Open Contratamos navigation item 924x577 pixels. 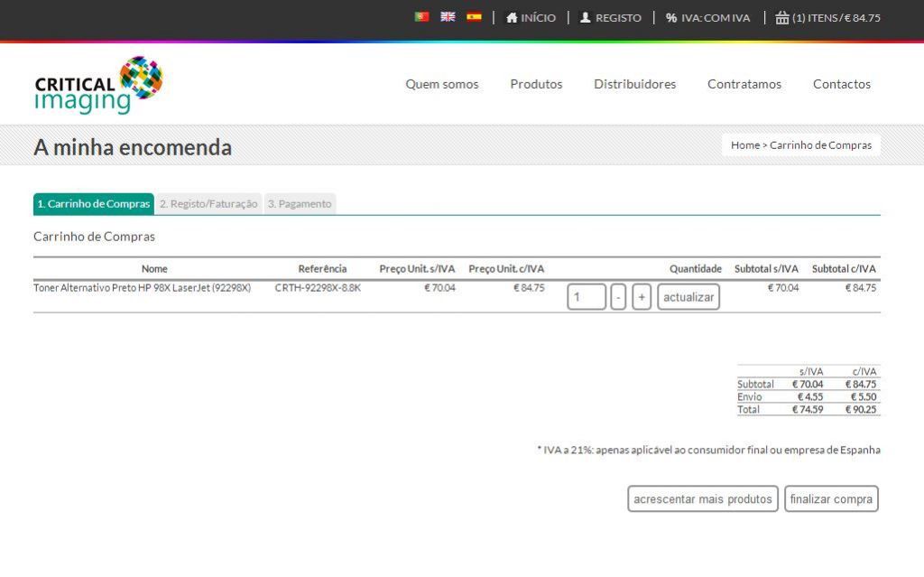(x=744, y=84)
